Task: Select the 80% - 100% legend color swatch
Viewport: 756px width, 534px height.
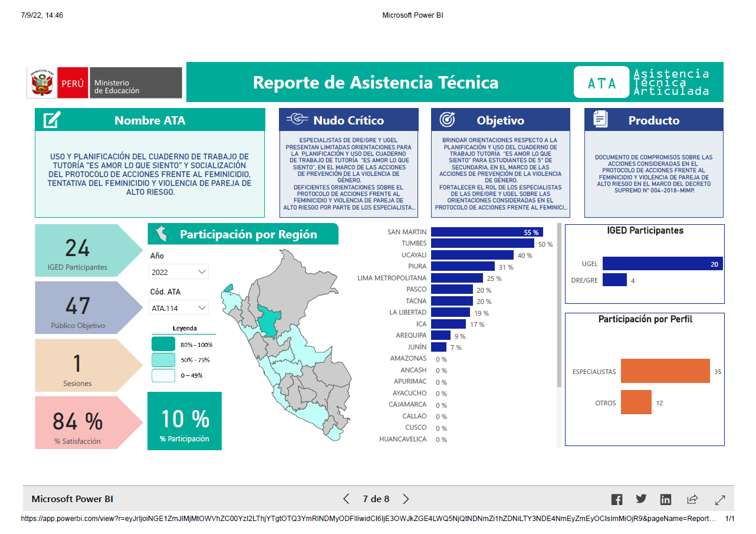Action: [x=163, y=344]
